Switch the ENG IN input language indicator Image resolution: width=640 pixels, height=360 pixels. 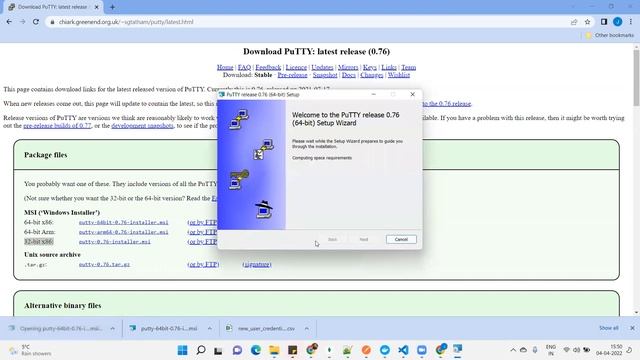click(551, 350)
